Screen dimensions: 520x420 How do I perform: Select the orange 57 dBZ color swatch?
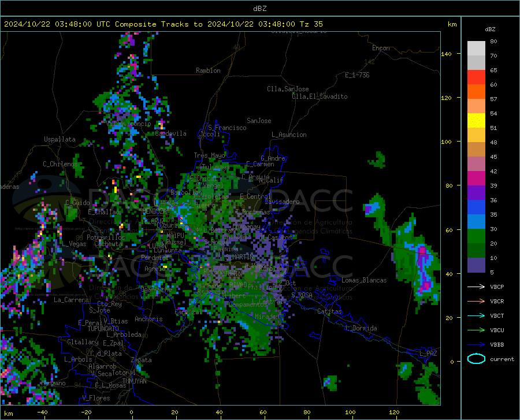point(476,92)
